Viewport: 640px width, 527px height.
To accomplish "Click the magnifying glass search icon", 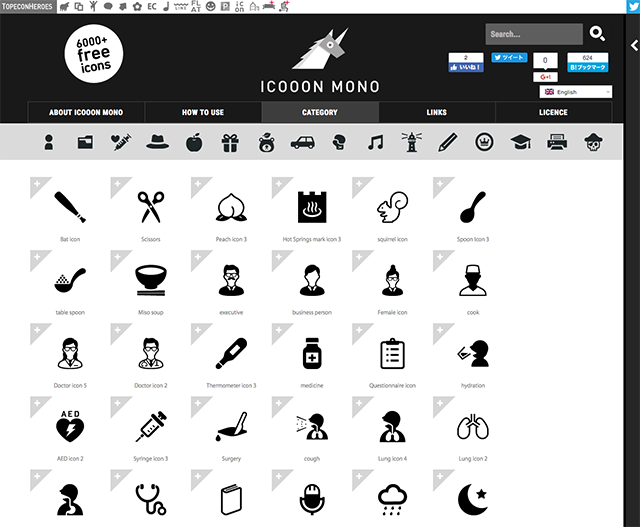I will (x=597, y=34).
